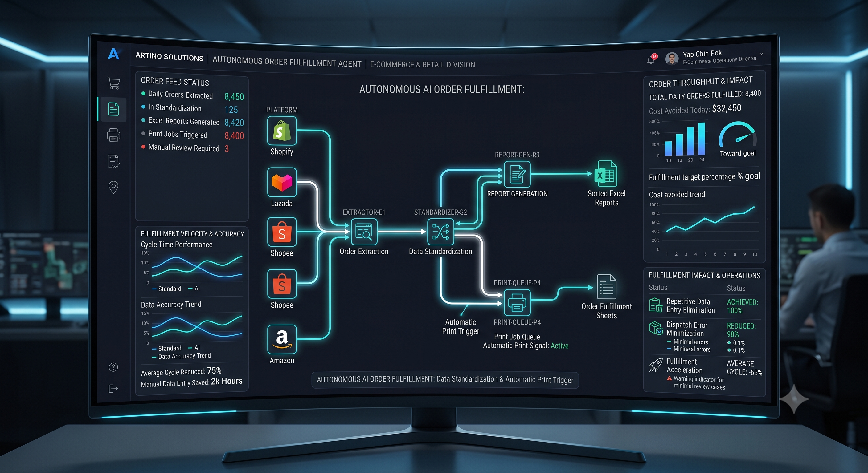The width and height of the screenshot is (868, 473).
Task: Expand the user account dropdown chevron
Action: coord(761,54)
